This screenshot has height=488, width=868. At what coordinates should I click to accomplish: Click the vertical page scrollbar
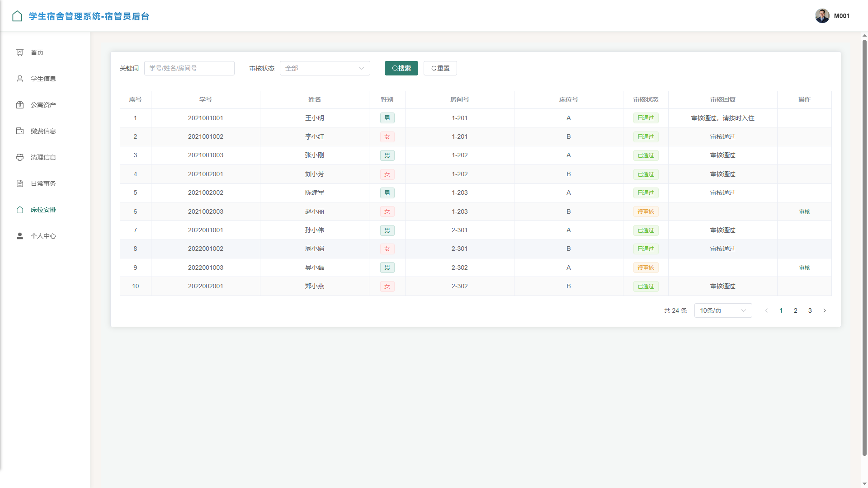pos(864,248)
